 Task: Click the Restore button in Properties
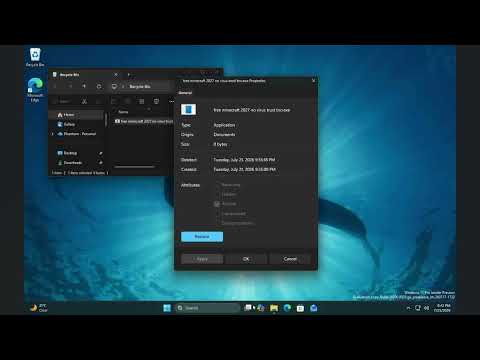[x=202, y=237]
